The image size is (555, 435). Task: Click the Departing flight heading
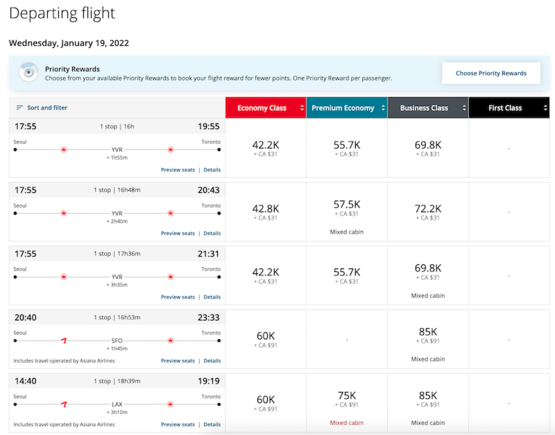[x=62, y=13]
